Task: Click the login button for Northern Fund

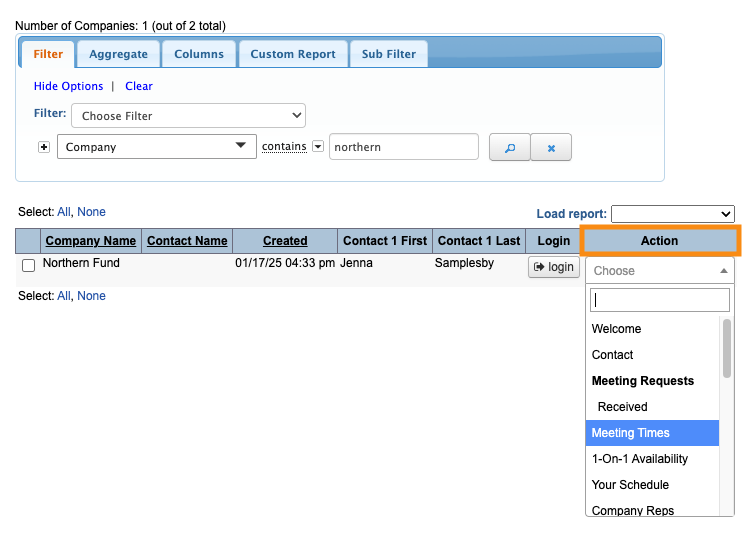Action: pyautogui.click(x=553, y=267)
